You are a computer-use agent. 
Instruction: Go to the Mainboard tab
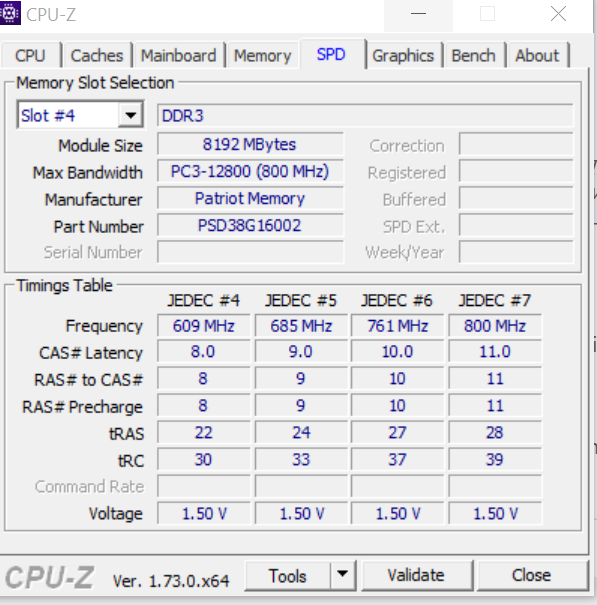click(178, 56)
